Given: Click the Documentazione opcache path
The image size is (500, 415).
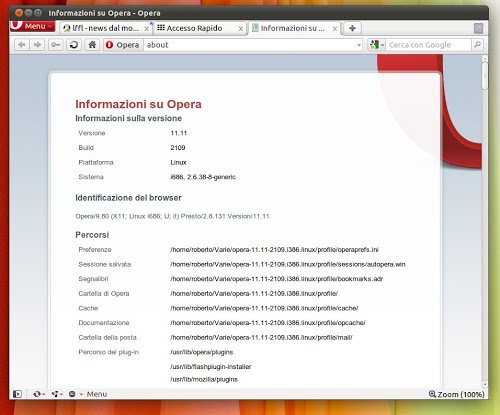Looking at the screenshot, I should point(268,323).
